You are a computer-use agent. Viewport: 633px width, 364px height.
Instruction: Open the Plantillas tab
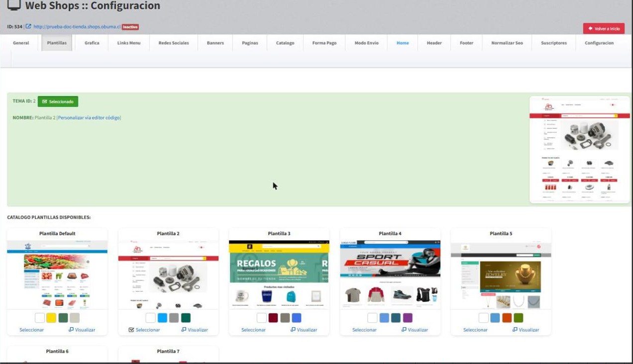pyautogui.click(x=57, y=43)
